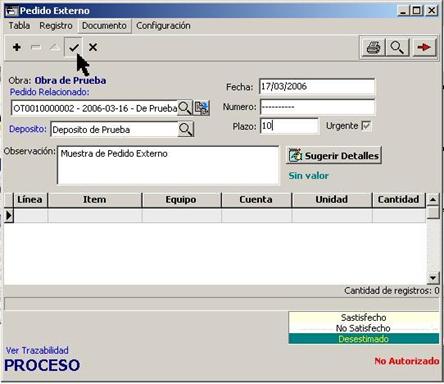
Task: Click the Sin valor text
Action: point(308,176)
